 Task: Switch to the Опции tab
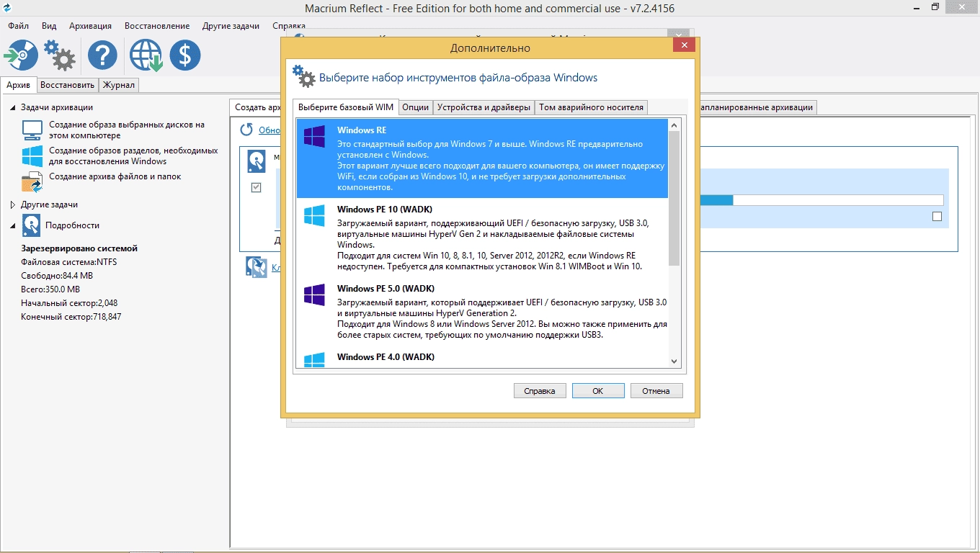tap(415, 107)
